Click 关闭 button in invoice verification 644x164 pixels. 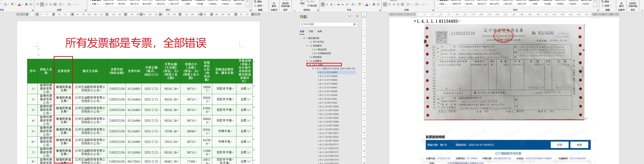(579, 145)
